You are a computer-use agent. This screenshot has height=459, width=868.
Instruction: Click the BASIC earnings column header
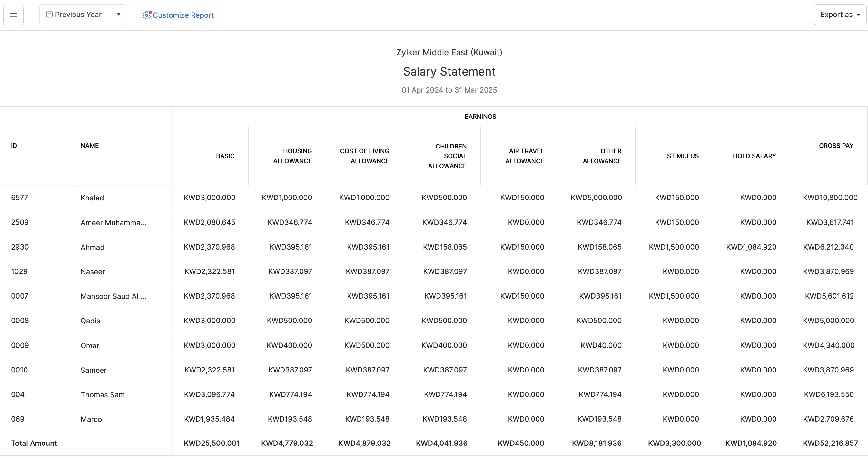(225, 156)
